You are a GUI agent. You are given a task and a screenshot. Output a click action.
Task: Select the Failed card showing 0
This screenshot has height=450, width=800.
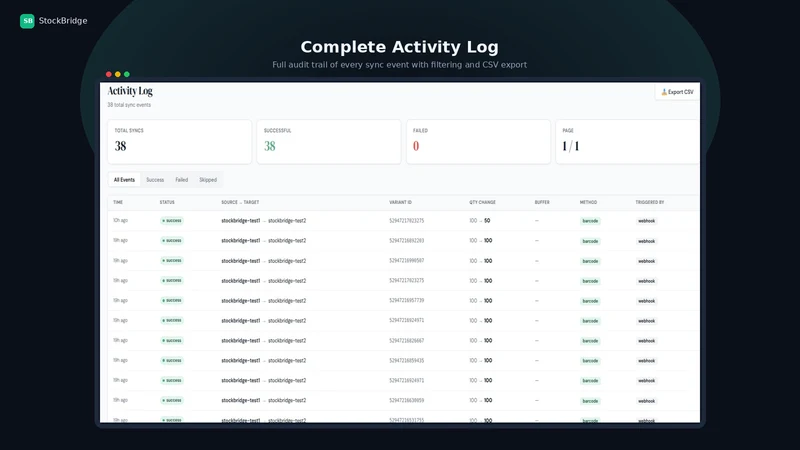click(479, 142)
